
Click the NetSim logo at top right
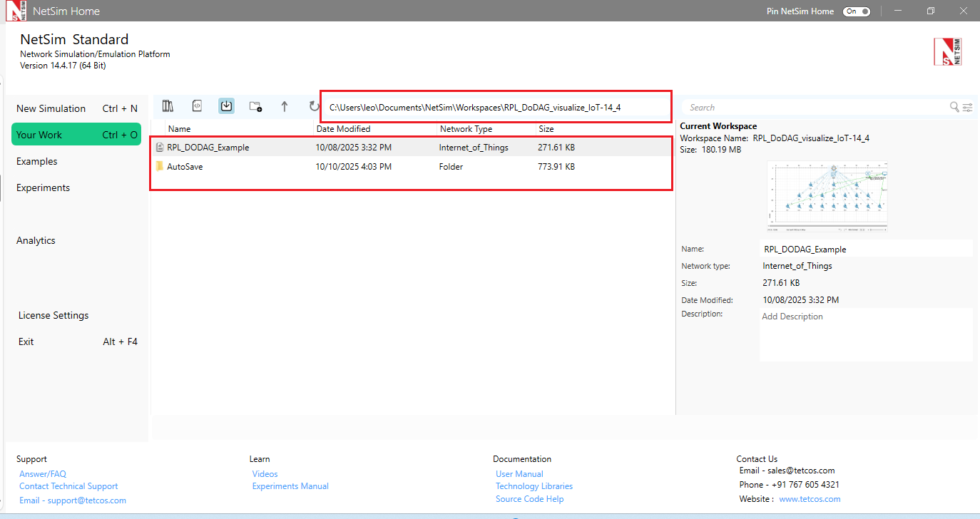click(947, 52)
